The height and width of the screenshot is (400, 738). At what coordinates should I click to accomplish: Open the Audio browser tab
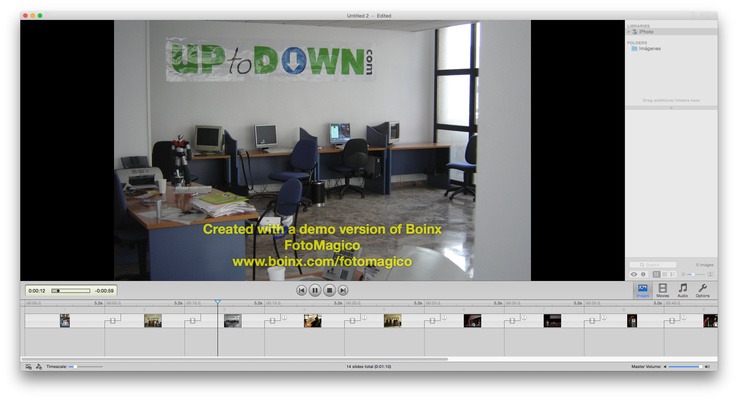[x=682, y=290]
